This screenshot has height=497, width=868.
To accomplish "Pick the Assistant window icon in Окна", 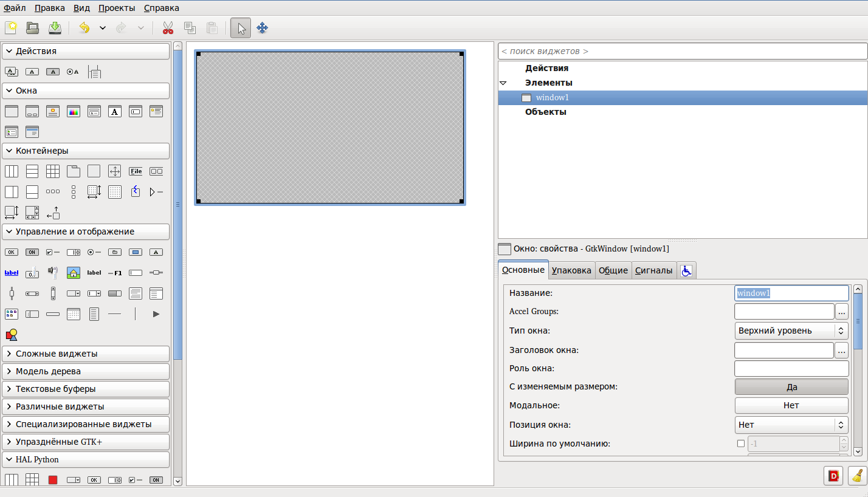I will (x=32, y=132).
